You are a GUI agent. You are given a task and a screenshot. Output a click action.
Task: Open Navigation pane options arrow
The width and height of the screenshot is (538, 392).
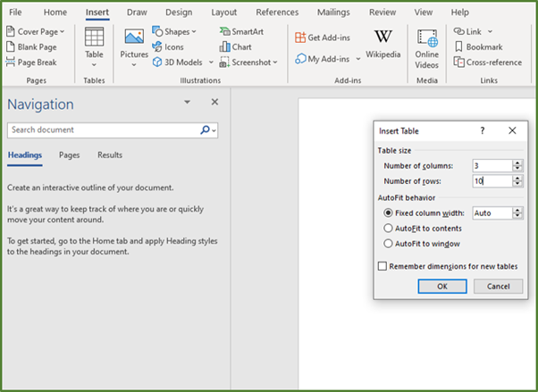[x=188, y=102]
